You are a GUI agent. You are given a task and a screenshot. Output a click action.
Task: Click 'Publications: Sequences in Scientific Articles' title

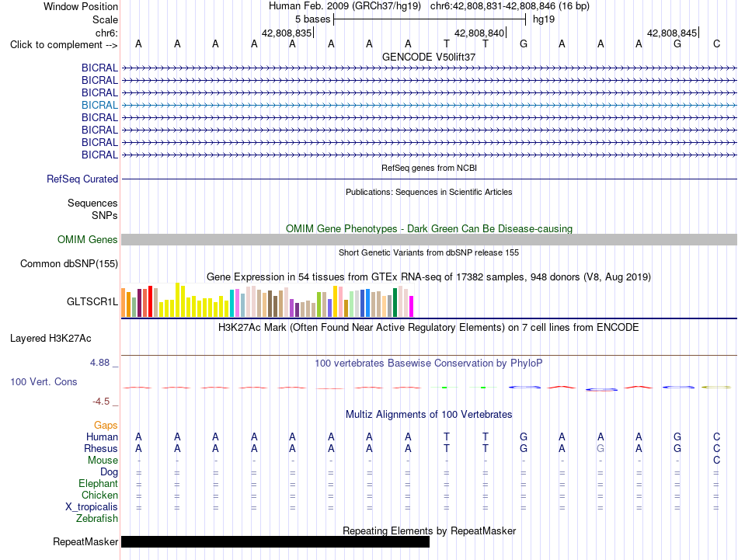tap(429, 192)
